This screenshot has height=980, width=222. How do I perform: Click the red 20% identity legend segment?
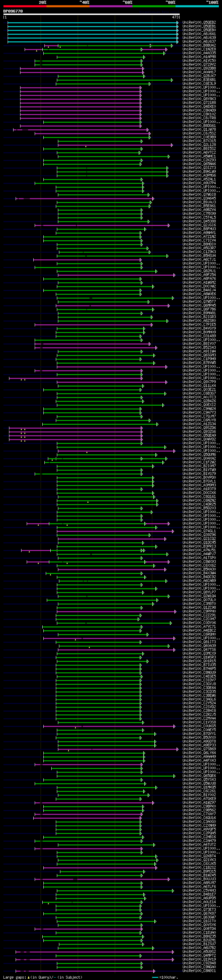coord(25,6)
